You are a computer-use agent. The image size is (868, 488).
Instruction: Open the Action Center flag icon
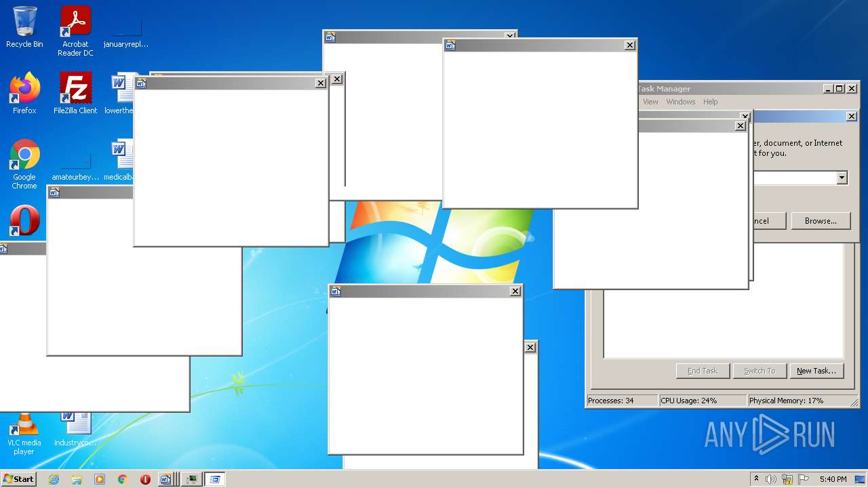pos(804,479)
